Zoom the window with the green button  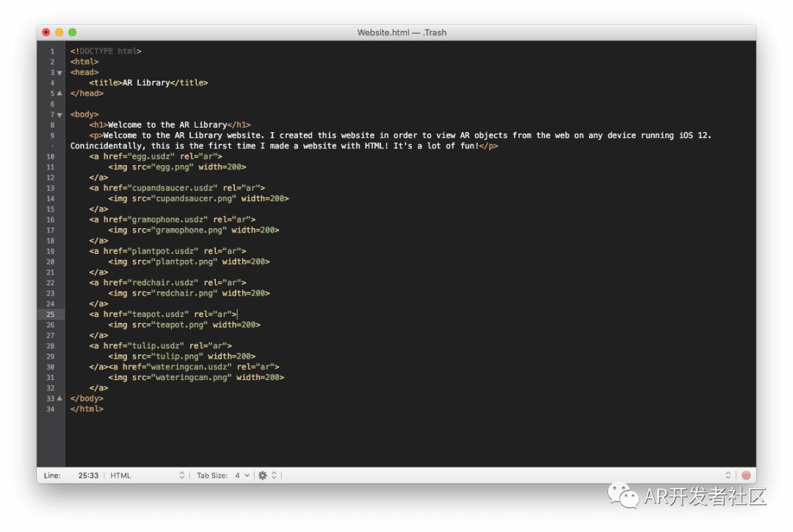[x=73, y=32]
